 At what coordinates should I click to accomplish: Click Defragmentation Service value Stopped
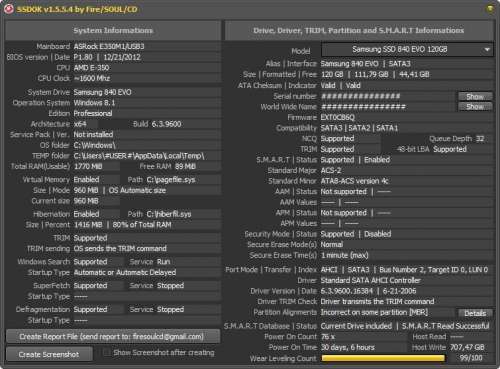[x=170, y=310]
